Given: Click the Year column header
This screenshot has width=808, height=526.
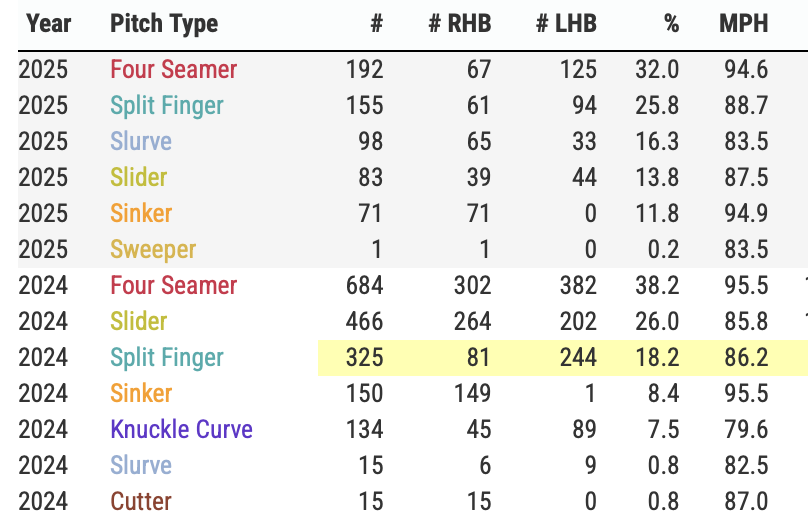Looking at the screenshot, I should coord(48,23).
